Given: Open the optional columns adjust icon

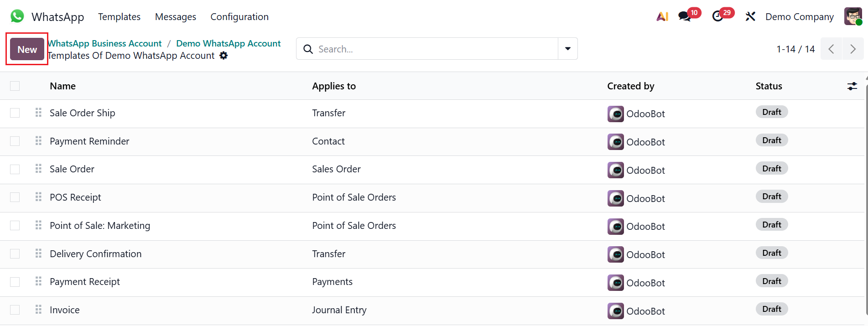Looking at the screenshot, I should tap(852, 86).
